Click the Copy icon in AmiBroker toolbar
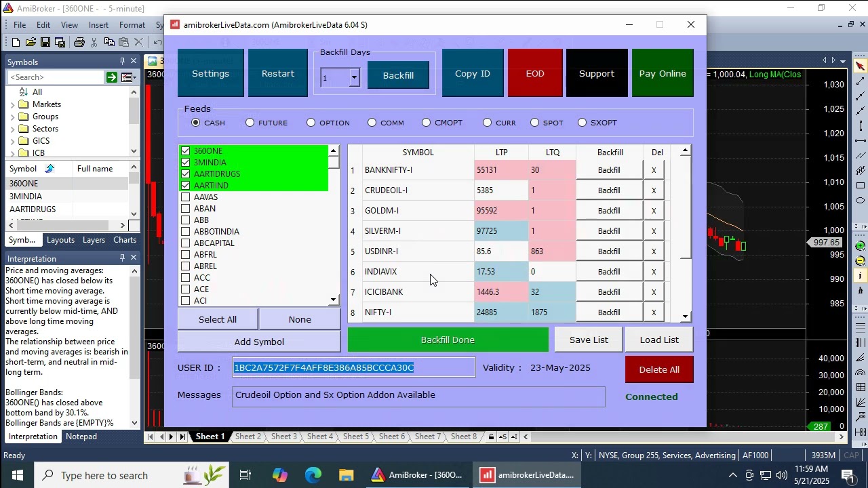868x488 pixels. [x=109, y=43]
